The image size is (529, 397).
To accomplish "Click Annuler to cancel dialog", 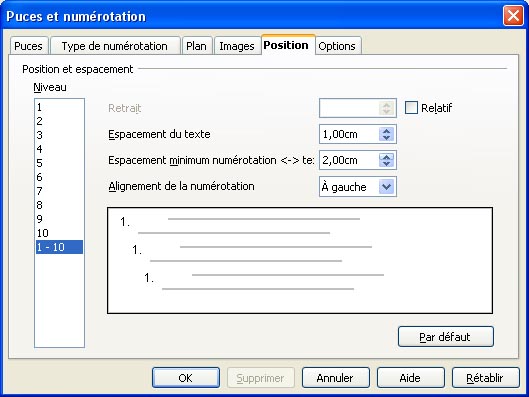I will point(335,378).
